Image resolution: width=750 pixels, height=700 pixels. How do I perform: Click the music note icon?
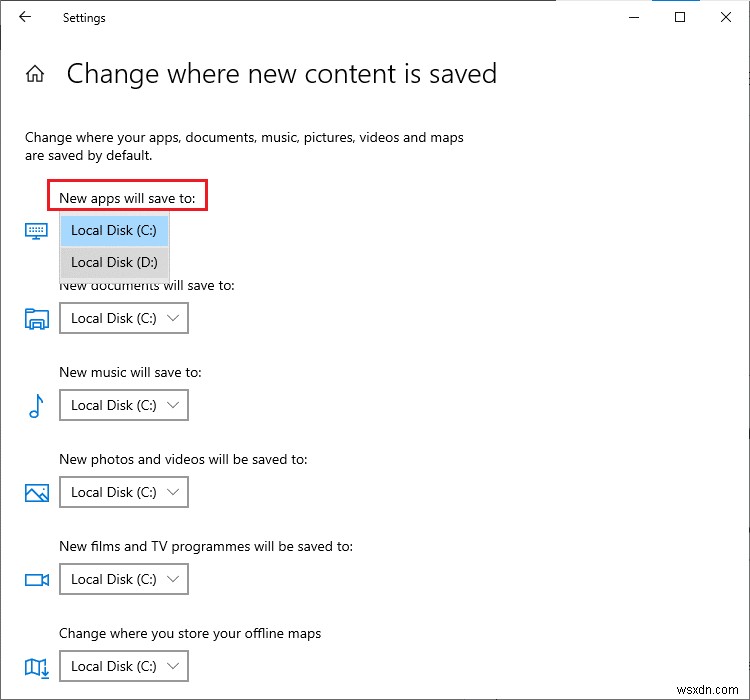36,405
